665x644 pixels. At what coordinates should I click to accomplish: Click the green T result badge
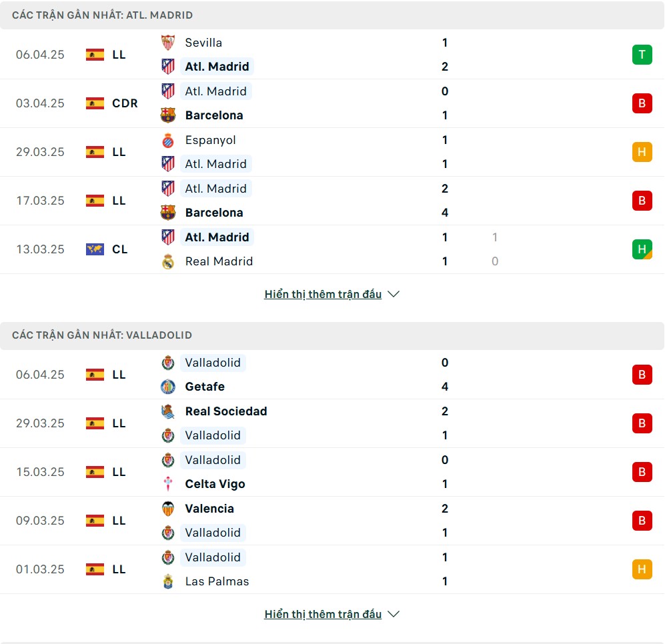(642, 55)
